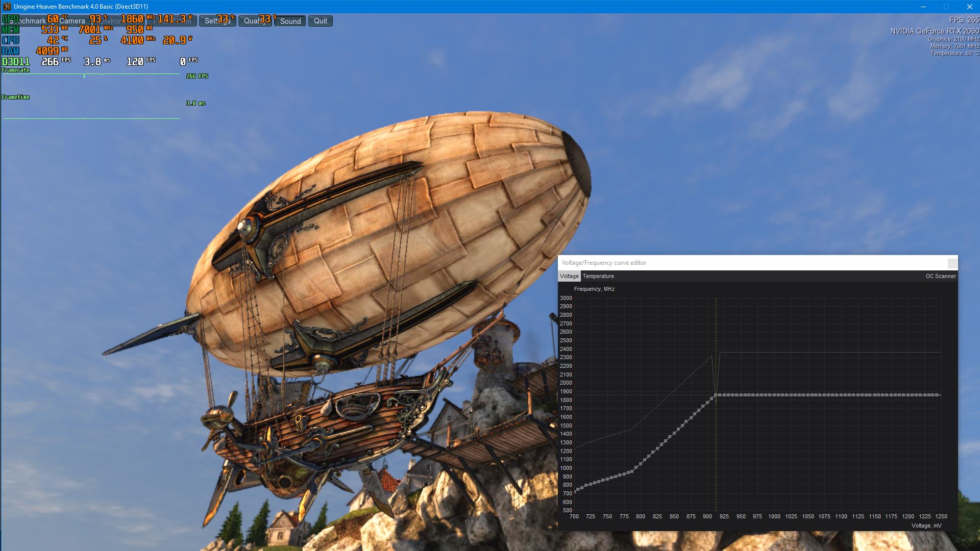
Task: Start the OC Scanner
Action: [x=941, y=276]
